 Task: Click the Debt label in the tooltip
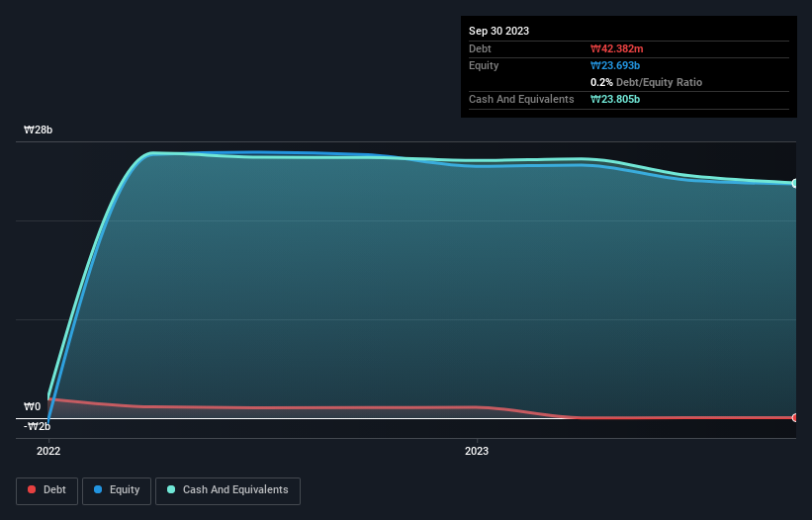point(480,48)
